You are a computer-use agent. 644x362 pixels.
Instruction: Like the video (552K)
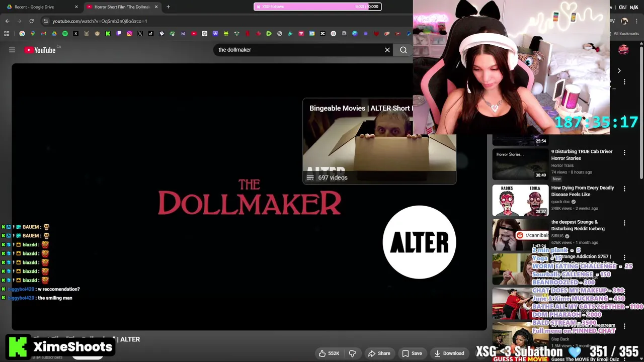pos(329,353)
